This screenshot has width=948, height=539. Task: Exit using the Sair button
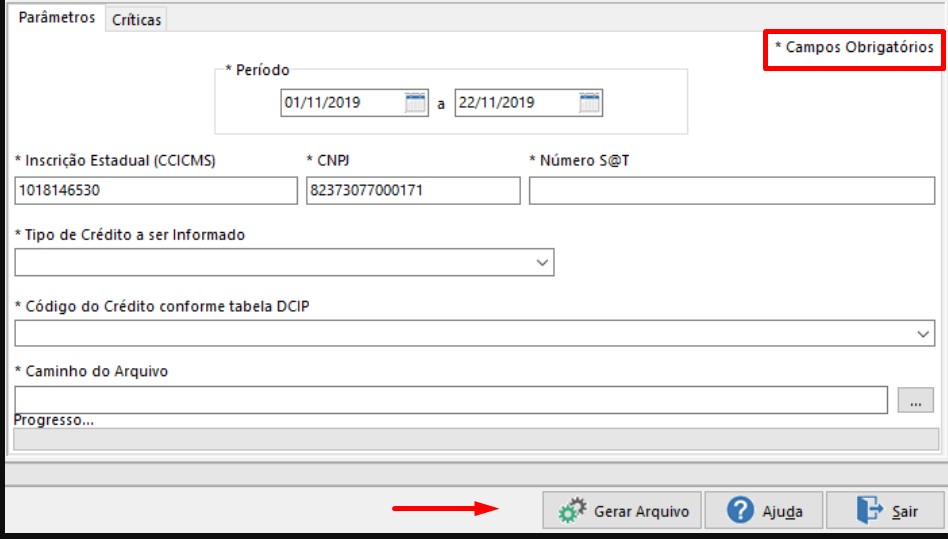(x=886, y=511)
